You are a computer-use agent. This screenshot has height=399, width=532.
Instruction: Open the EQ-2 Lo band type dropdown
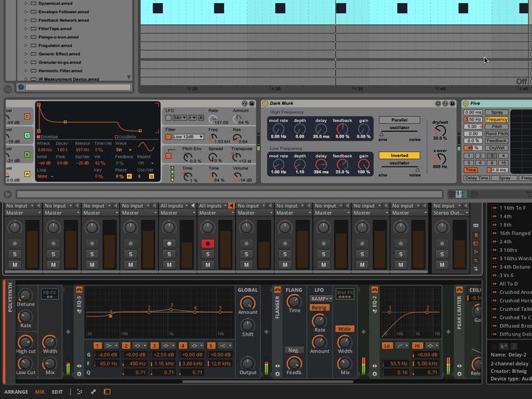[402, 345]
